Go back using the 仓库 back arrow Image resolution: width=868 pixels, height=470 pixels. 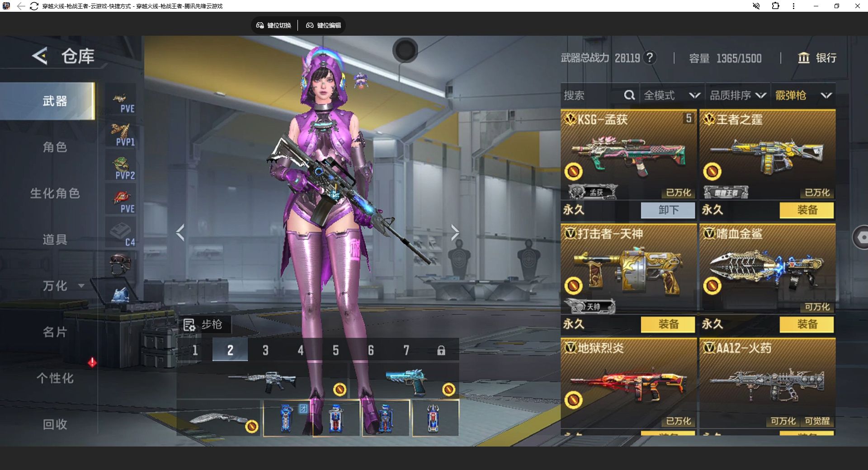40,56
